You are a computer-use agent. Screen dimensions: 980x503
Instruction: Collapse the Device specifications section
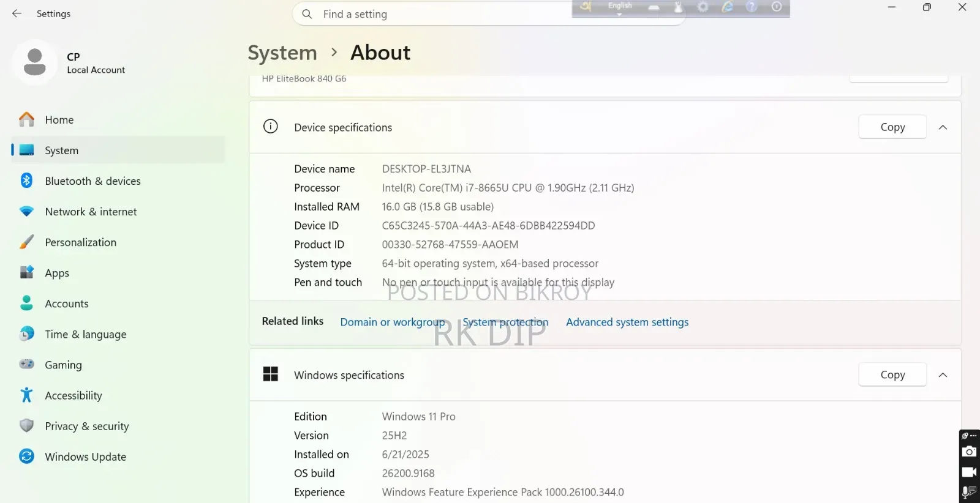[x=943, y=127]
